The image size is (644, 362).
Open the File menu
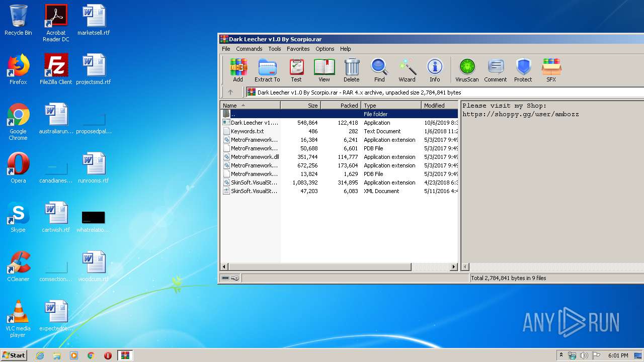(x=226, y=49)
